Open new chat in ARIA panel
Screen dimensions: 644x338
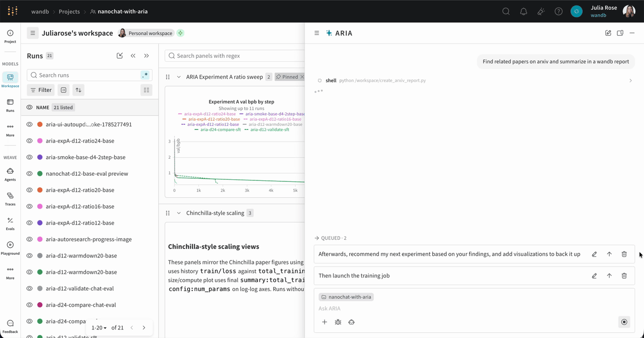608,33
